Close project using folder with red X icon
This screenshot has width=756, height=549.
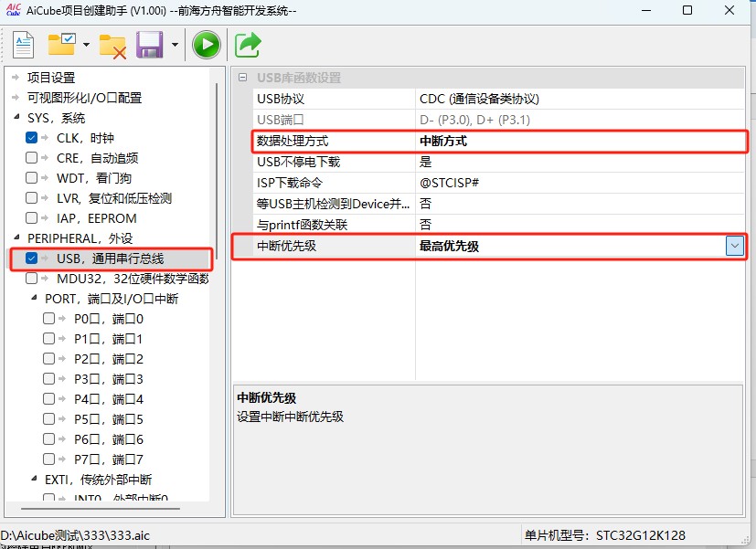[112, 47]
